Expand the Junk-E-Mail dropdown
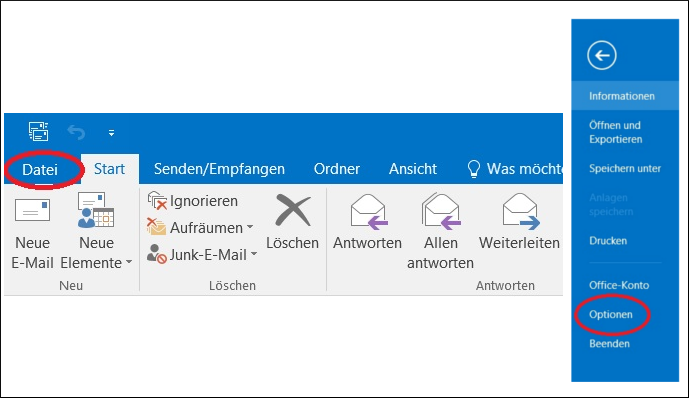Screen dimensions: 689x398 click(x=254, y=254)
